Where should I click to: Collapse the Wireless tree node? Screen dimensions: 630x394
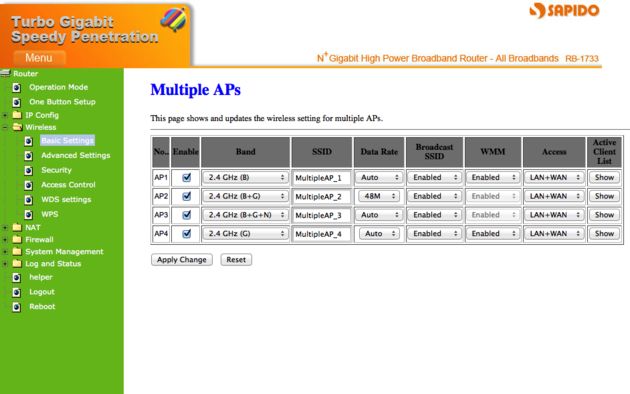pyautogui.click(x=5, y=127)
